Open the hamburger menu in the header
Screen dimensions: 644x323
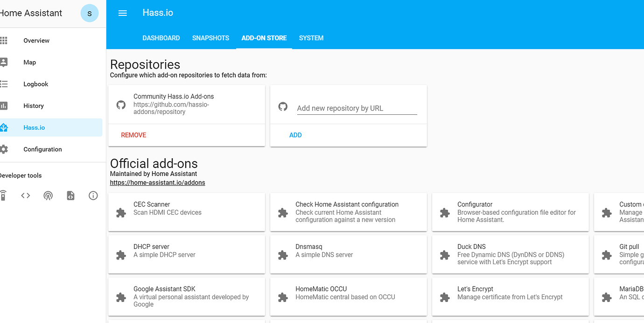point(123,13)
